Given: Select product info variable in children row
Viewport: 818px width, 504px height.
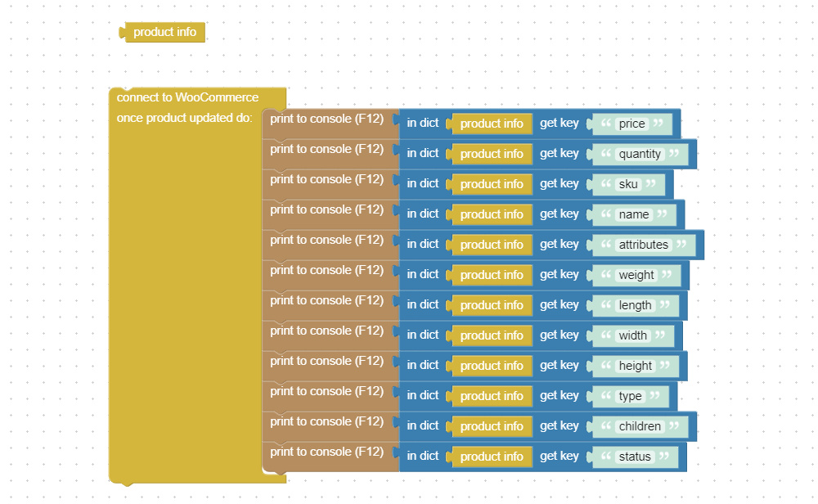Looking at the screenshot, I should [491, 426].
